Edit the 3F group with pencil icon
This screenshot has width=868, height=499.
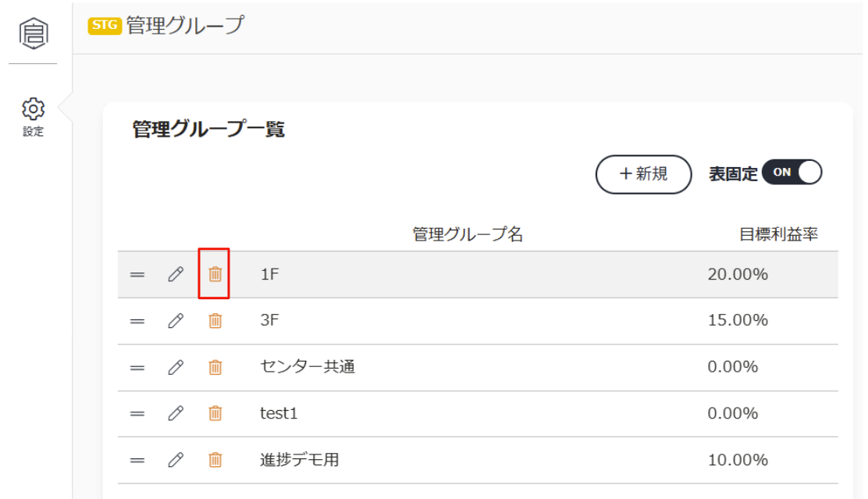pos(176,321)
